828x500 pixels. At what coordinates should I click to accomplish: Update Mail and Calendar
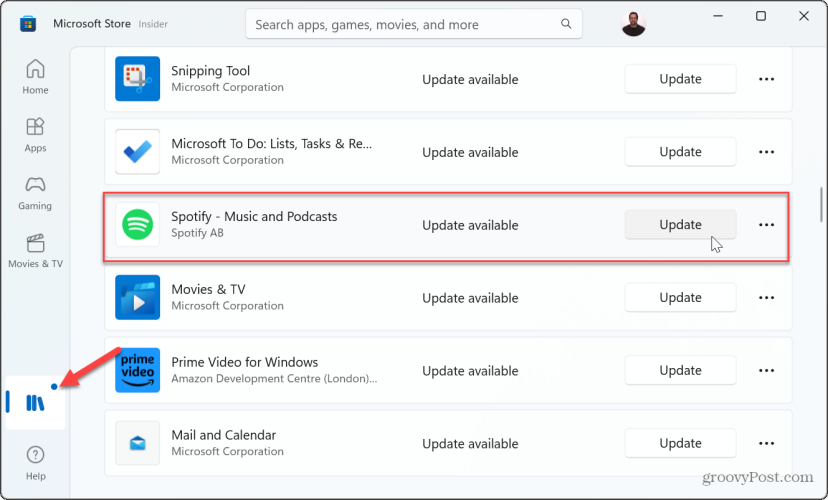click(680, 443)
